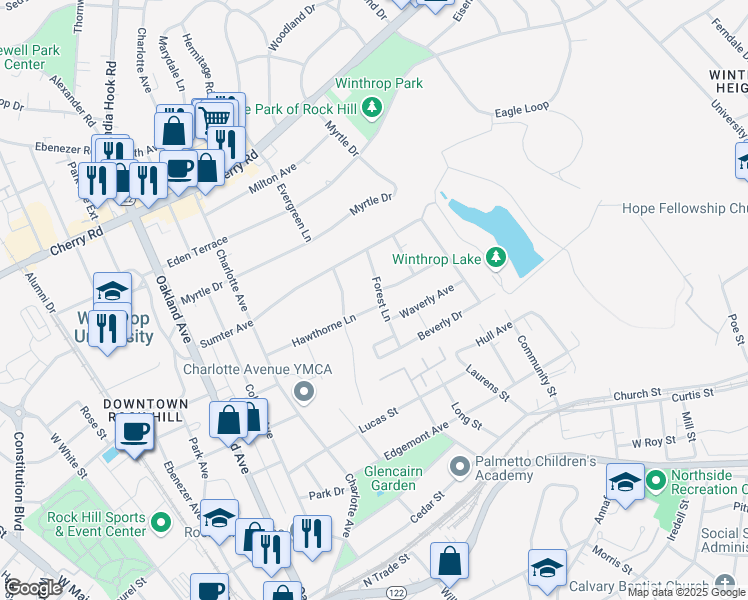Select the Winthrop Park tree marker

pos(372,108)
